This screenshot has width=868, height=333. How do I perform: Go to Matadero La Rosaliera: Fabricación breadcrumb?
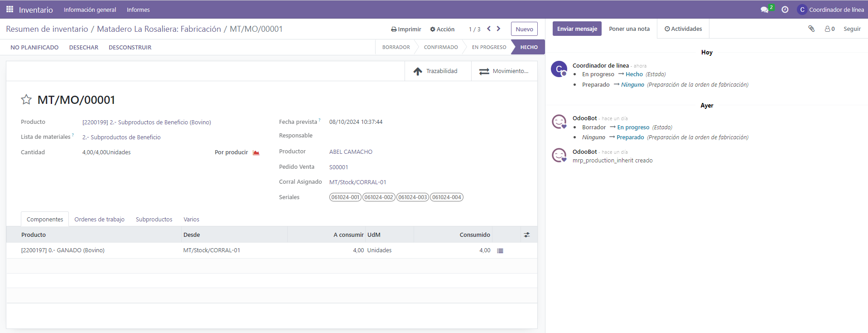click(x=159, y=29)
